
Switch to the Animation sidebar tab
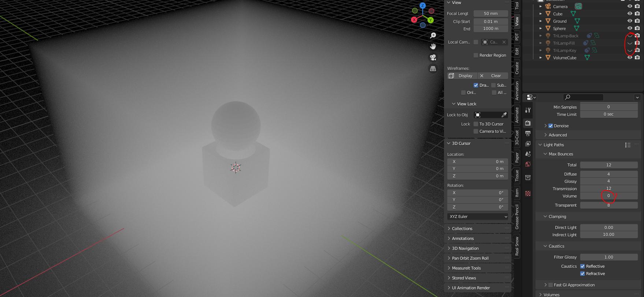[x=517, y=91]
